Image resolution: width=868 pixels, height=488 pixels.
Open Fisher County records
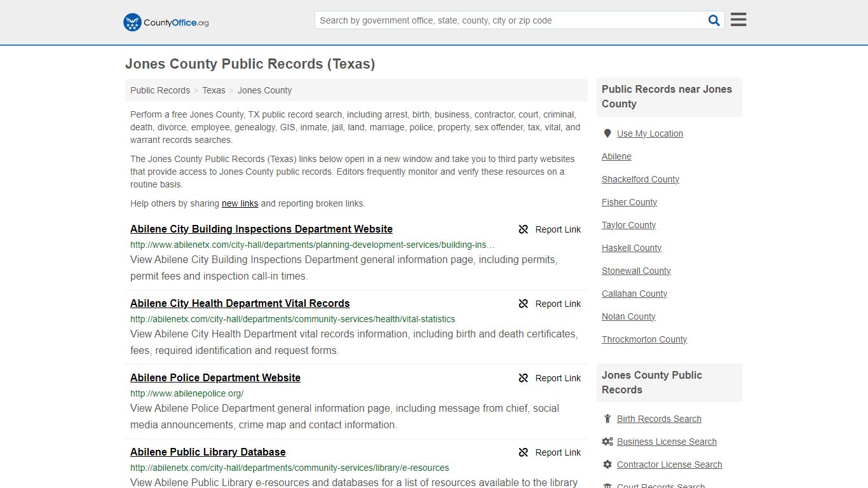pyautogui.click(x=629, y=202)
